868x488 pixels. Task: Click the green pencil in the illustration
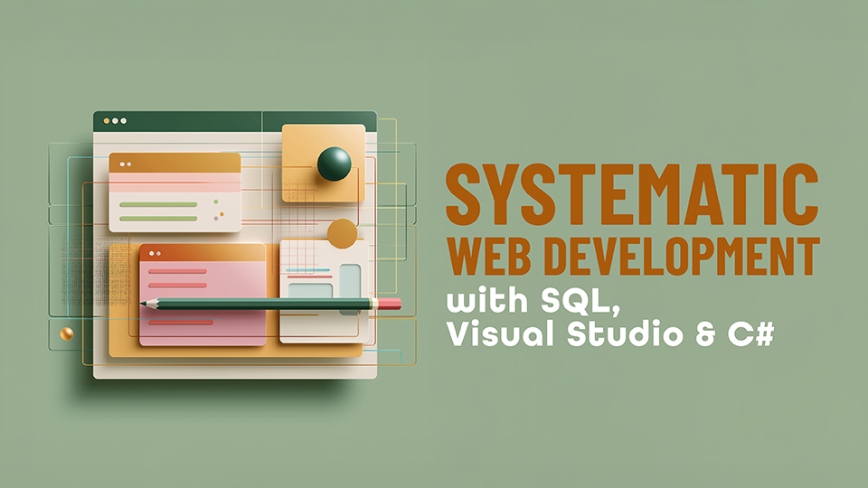[270, 304]
